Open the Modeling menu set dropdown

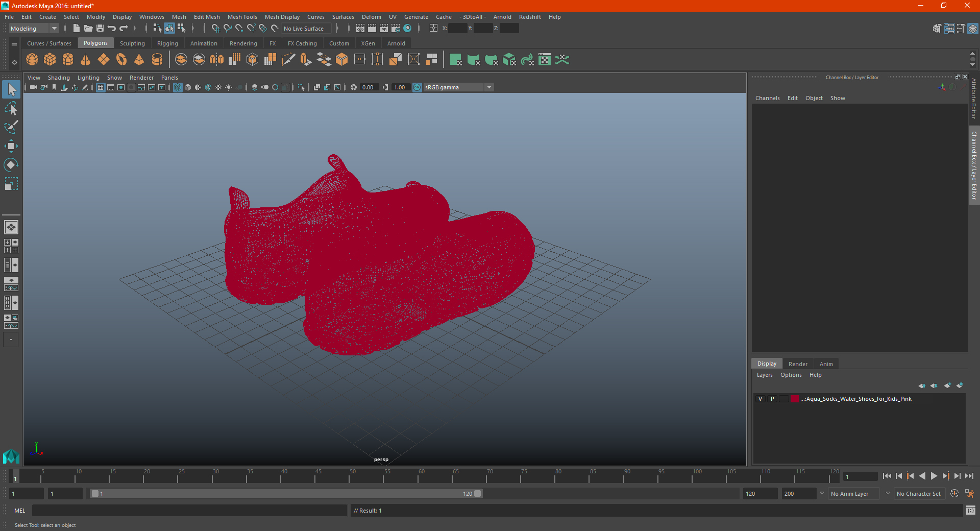pos(34,29)
